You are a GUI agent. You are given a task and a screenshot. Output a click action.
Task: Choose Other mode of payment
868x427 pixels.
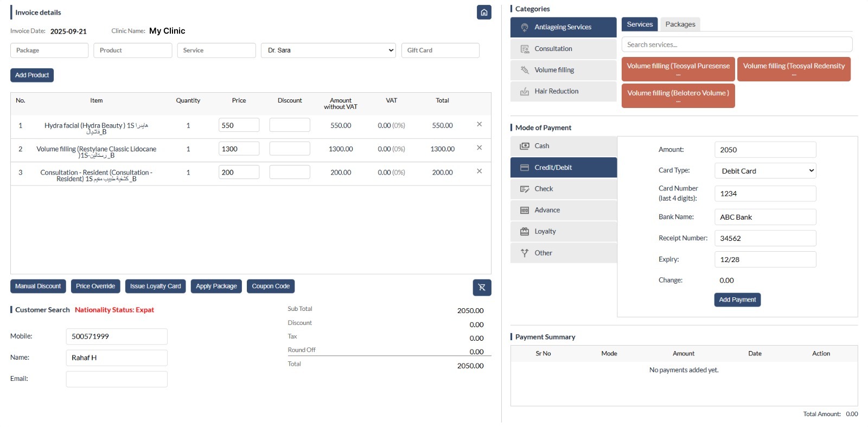coord(564,253)
